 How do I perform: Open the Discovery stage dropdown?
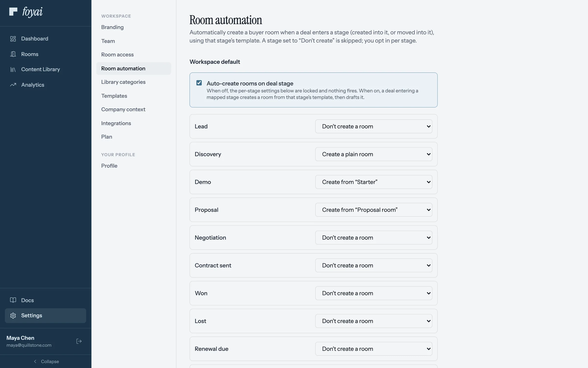[x=374, y=154]
